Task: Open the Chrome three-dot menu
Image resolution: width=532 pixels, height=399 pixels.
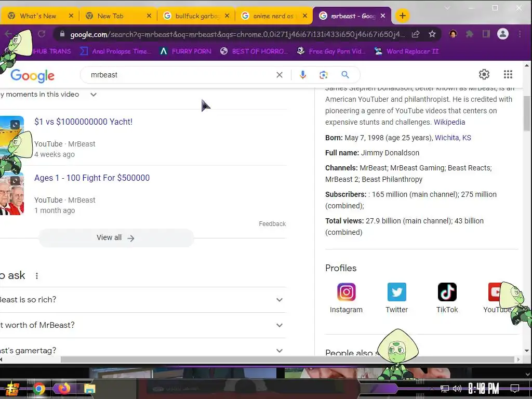Action: click(x=520, y=34)
